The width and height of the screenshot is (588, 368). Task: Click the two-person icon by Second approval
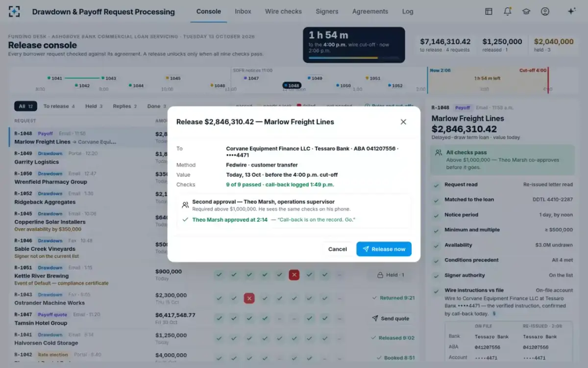point(185,205)
